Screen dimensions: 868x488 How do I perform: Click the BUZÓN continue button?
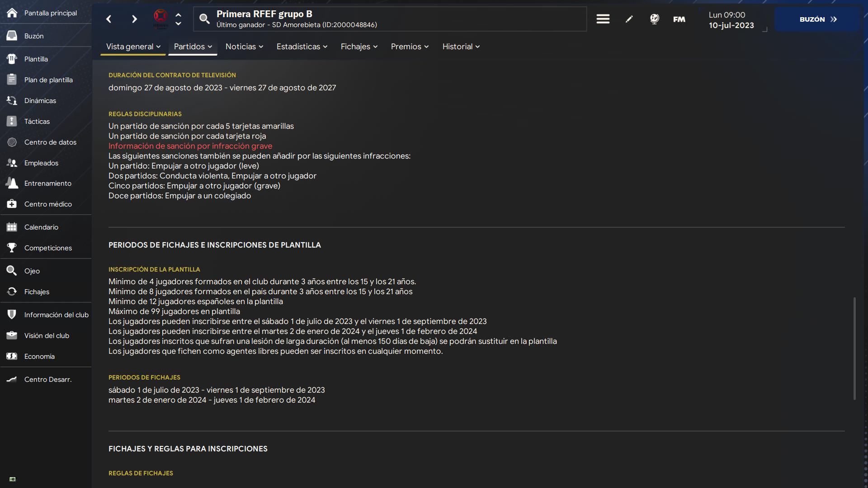pos(818,19)
